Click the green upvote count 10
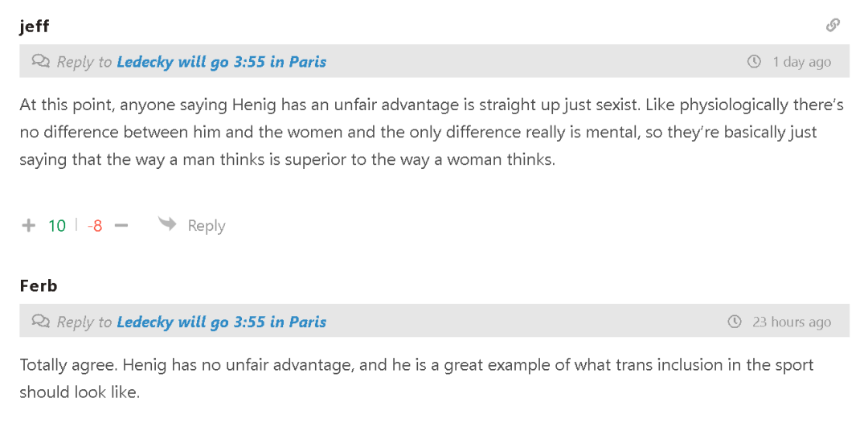 pyautogui.click(x=57, y=226)
